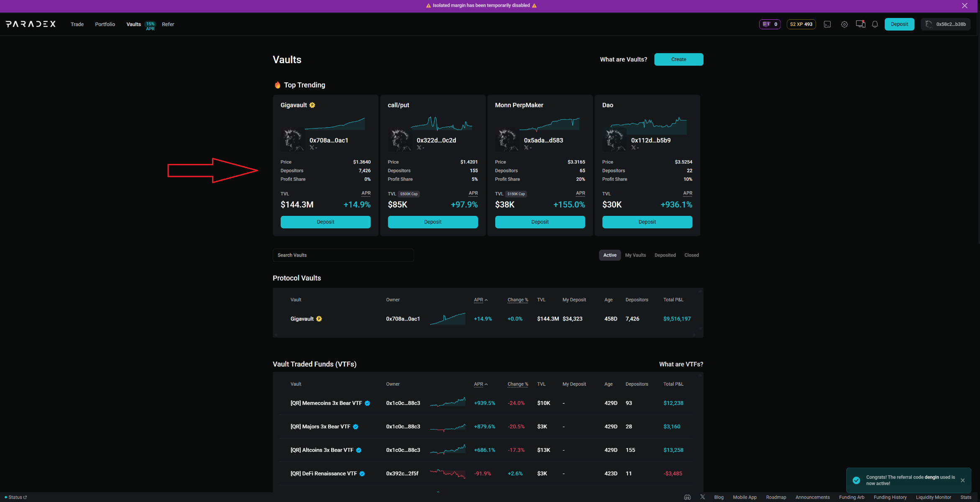Viewport: 980px width, 502px height.
Task: Open the notifications bell
Action: [875, 24]
